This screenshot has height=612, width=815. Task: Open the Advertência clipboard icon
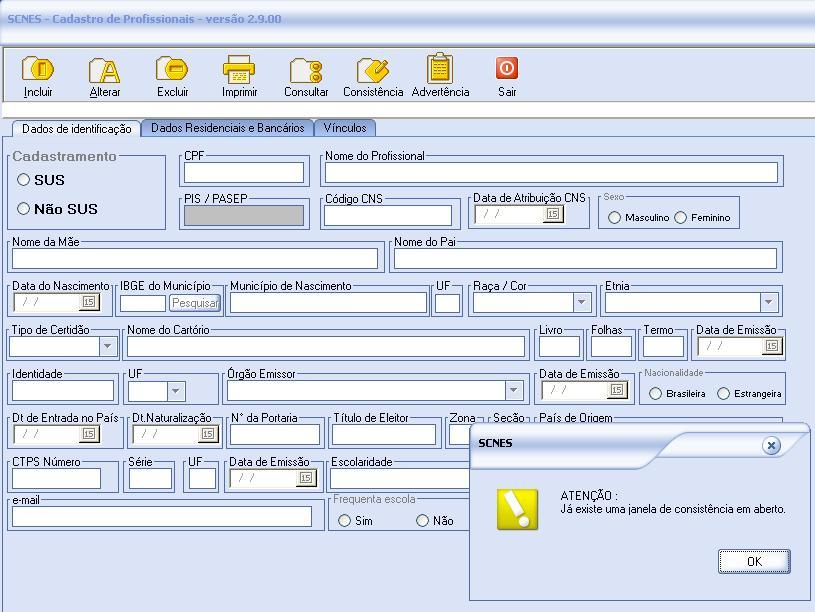440,70
